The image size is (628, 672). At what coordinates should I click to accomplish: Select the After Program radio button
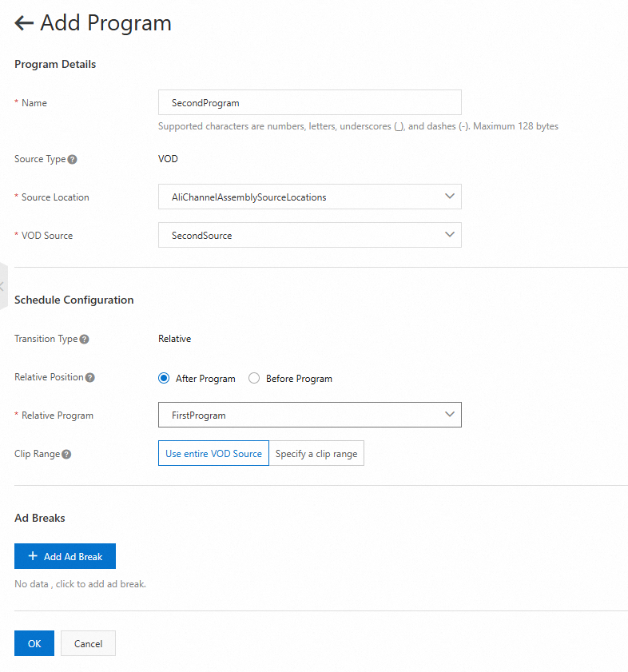[x=164, y=379]
